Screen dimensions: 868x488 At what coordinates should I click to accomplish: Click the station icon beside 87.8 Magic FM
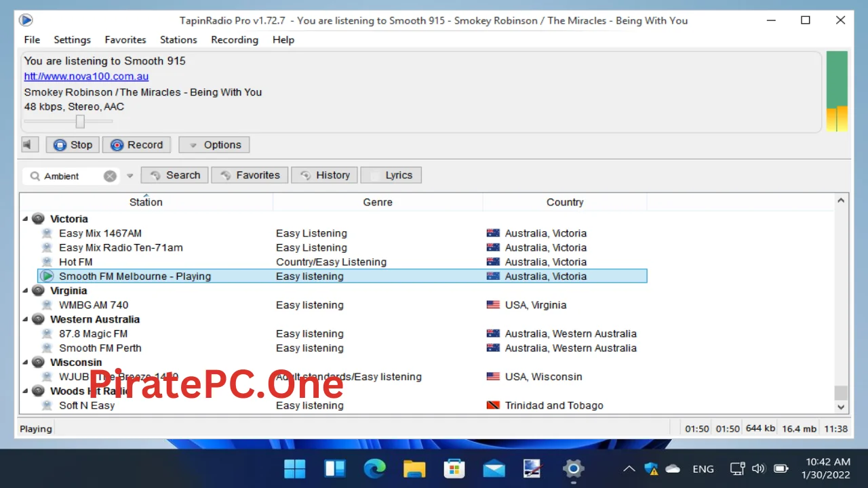click(x=47, y=333)
